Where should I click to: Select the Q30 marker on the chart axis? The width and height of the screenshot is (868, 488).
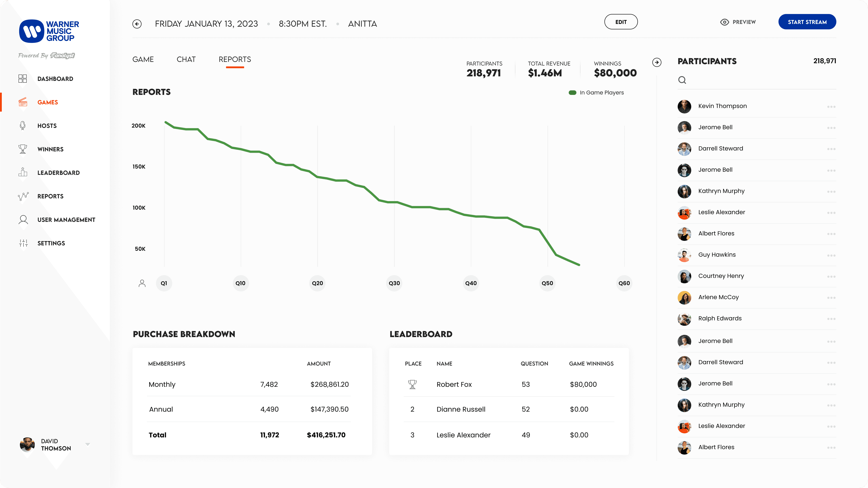click(394, 283)
